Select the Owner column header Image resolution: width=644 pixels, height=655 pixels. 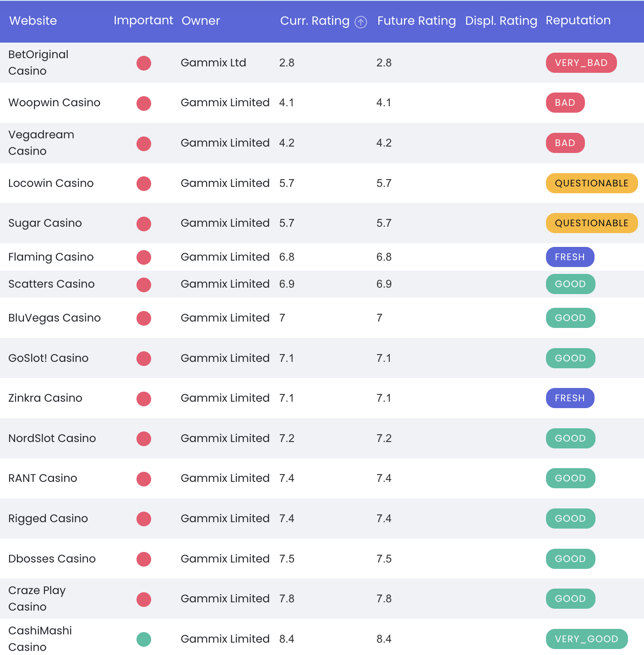201,21
